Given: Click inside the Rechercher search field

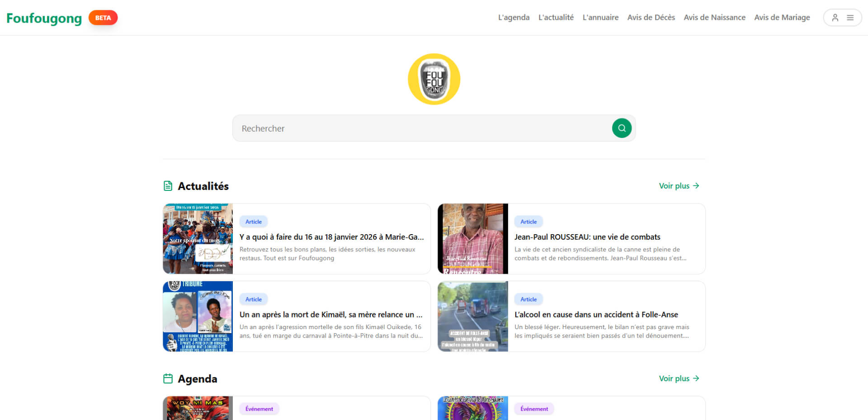Looking at the screenshot, I should click(x=407, y=128).
